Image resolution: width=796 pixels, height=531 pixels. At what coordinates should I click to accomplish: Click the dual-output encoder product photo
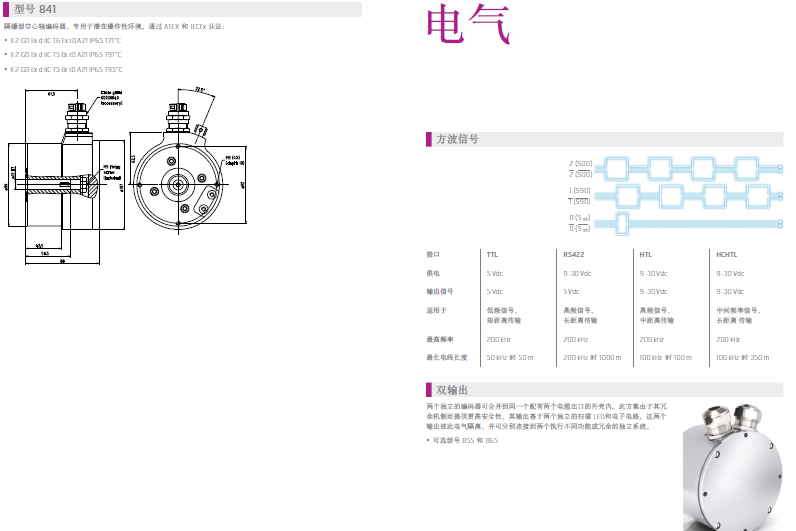pyautogui.click(x=734, y=465)
